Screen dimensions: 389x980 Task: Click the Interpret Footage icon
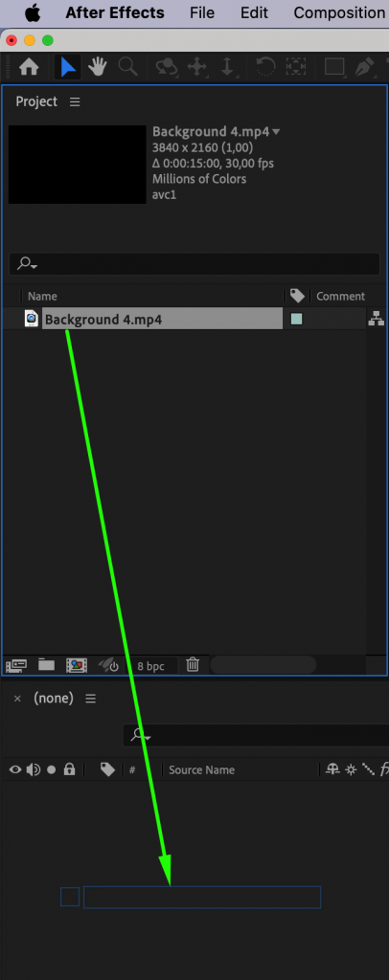point(13,665)
